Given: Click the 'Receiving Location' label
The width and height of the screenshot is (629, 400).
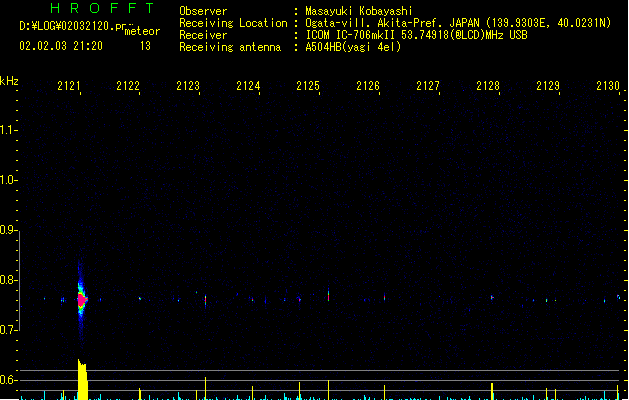Looking at the screenshot, I should pyautogui.click(x=233, y=23).
